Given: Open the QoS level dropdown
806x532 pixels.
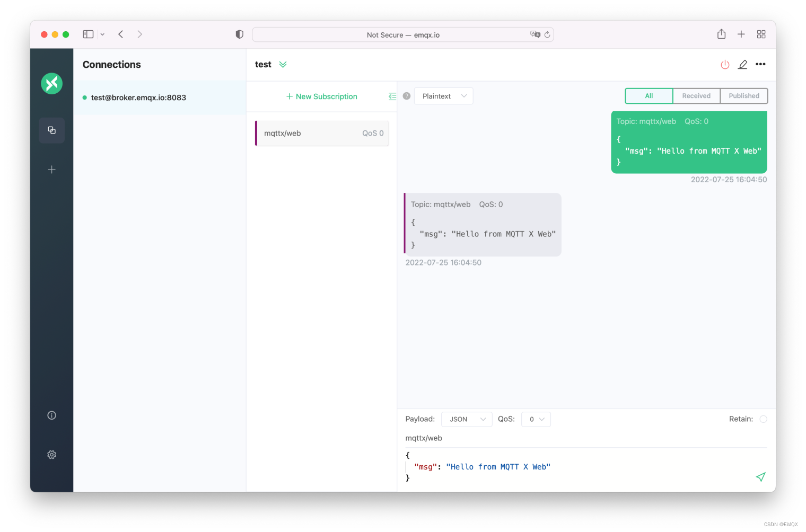Looking at the screenshot, I should [x=536, y=419].
